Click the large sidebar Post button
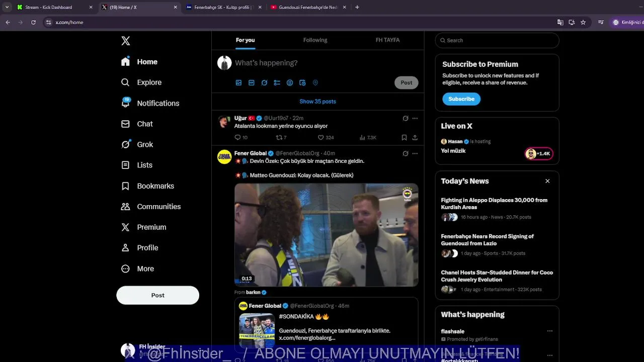The width and height of the screenshot is (644, 362). [x=157, y=295]
